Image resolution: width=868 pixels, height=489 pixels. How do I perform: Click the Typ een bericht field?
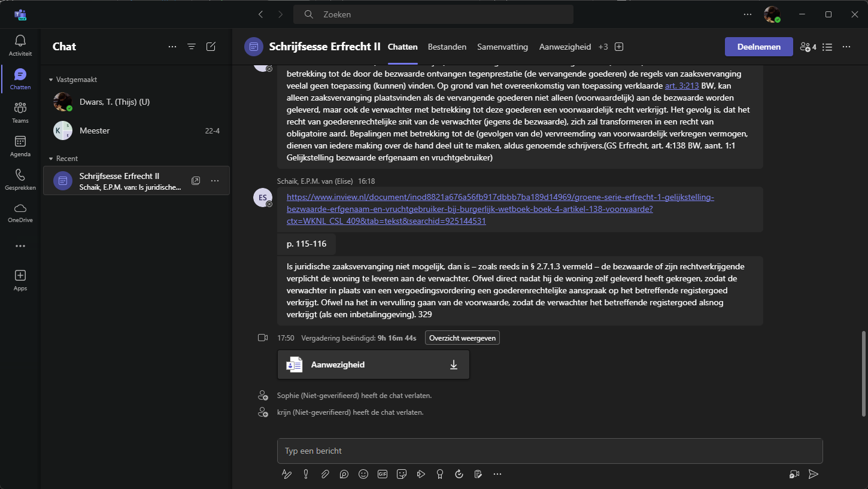(x=539, y=451)
